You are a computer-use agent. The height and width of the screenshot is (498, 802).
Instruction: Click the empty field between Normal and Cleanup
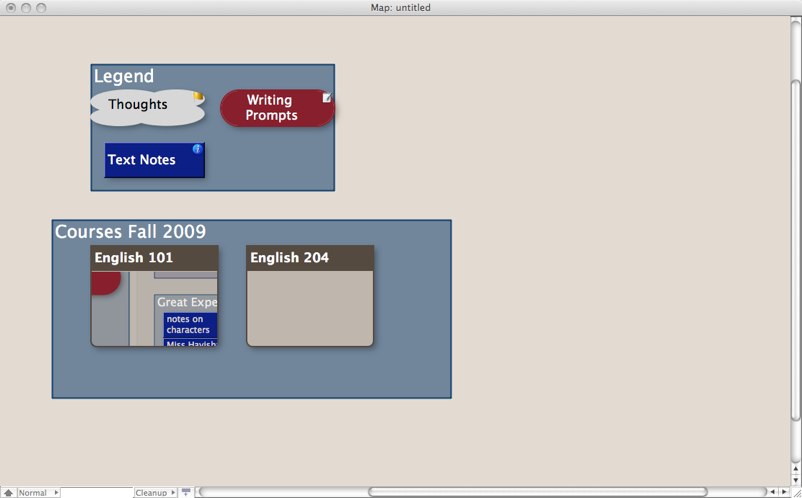[97, 493]
